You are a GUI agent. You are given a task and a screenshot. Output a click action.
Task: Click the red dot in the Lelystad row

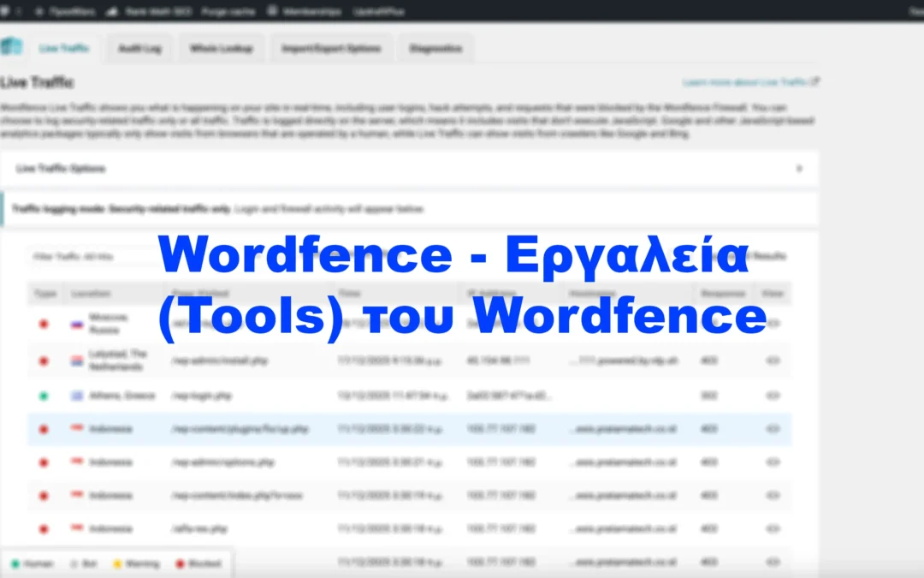tap(44, 361)
